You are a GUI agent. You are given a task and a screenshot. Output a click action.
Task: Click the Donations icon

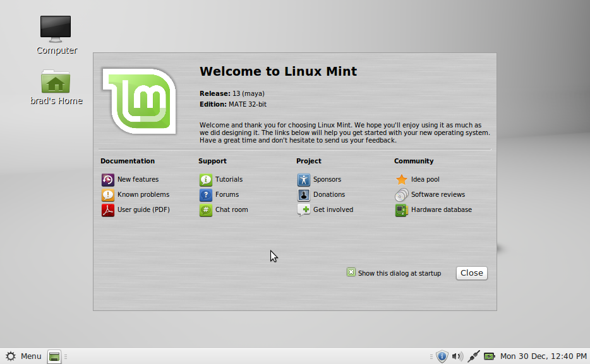click(x=304, y=194)
